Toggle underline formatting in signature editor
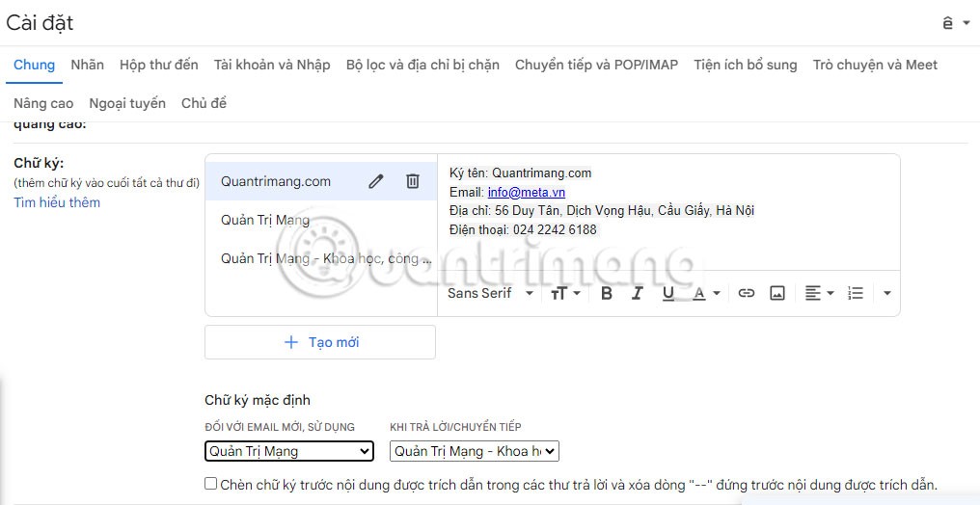This screenshot has height=505, width=980. (x=668, y=293)
